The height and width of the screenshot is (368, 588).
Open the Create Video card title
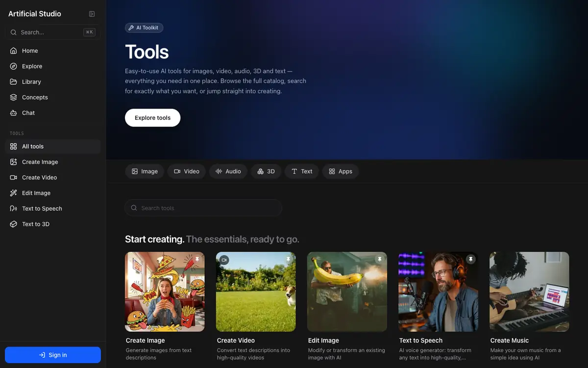point(236,341)
